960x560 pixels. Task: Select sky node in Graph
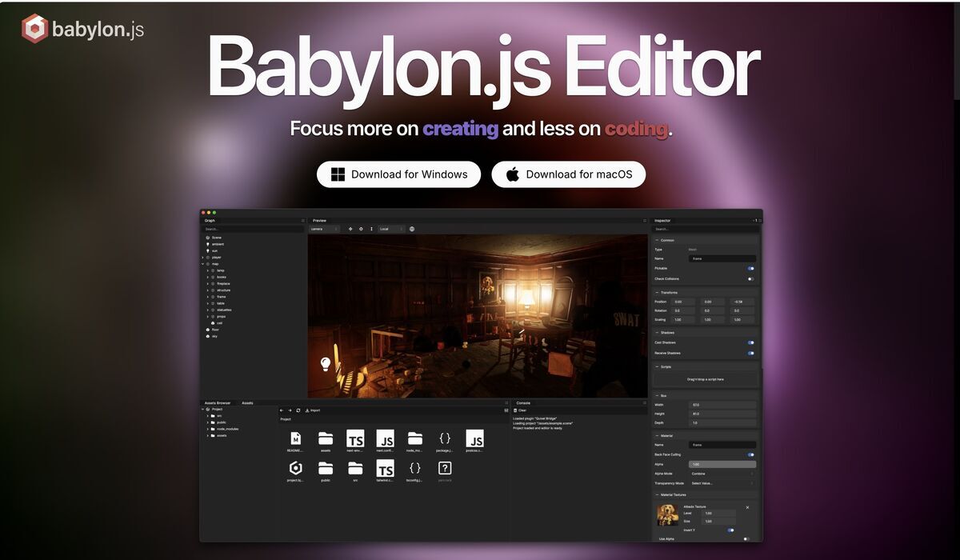pos(214,336)
